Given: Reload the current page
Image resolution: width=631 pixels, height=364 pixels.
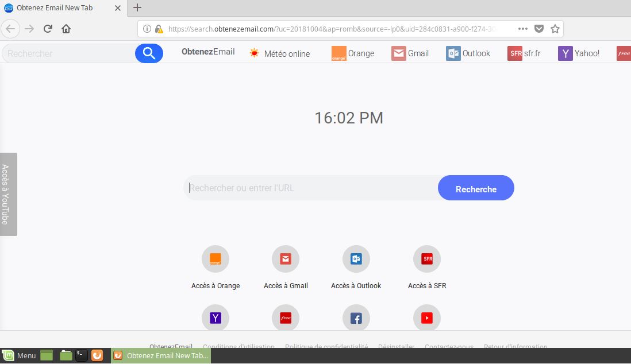Looking at the screenshot, I should click(x=48, y=29).
